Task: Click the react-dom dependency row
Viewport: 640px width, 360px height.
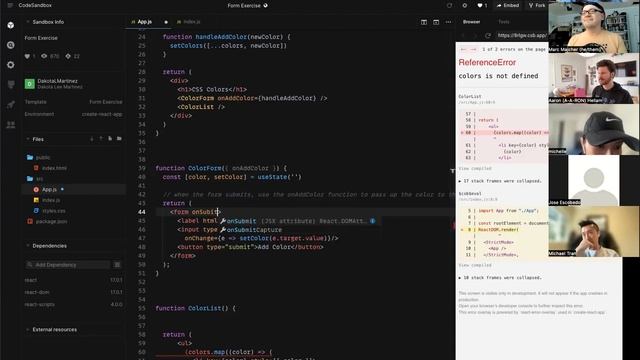Action: point(73,292)
